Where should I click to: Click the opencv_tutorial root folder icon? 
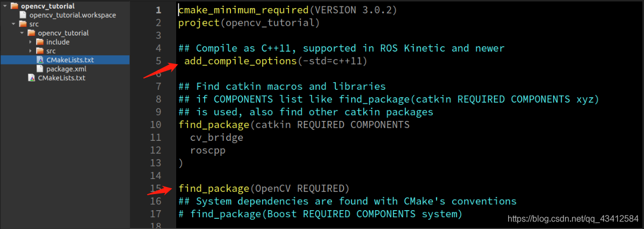coord(14,6)
